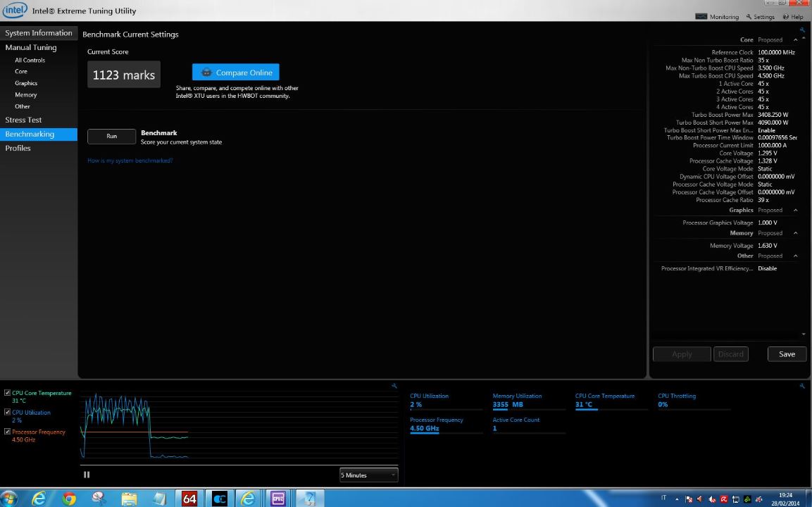Show hidden system tray icons
Screen dimensions: 812x507
(677, 499)
